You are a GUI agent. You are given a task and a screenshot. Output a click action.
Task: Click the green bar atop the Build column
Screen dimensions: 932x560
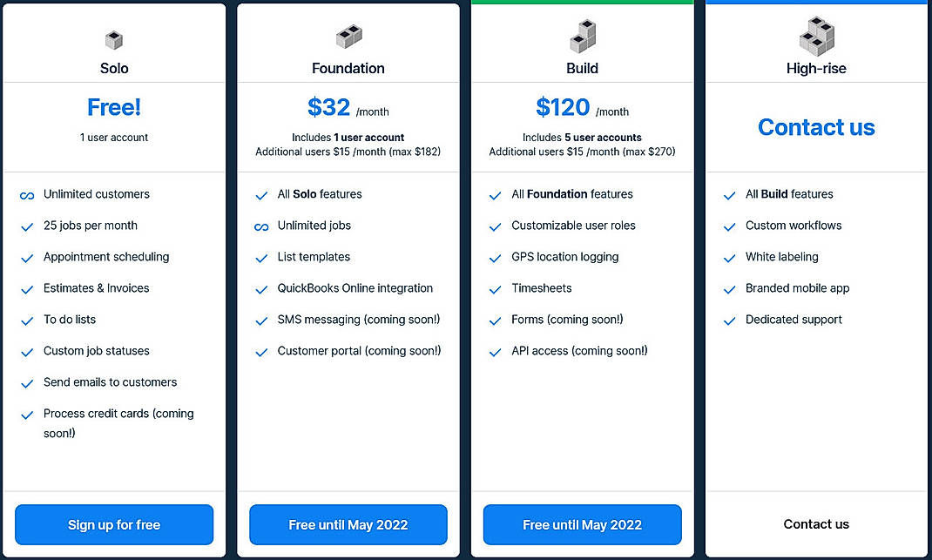point(582,3)
